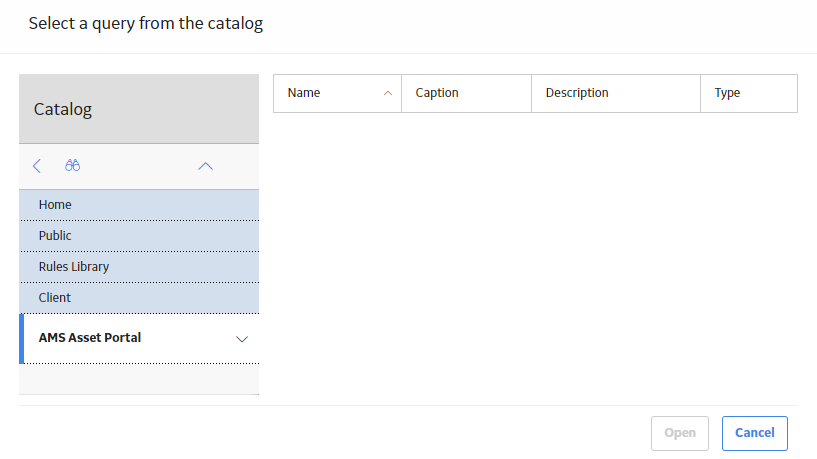Viewport: 817px width, 459px height.
Task: Sort by the Name column header
Action: click(337, 93)
